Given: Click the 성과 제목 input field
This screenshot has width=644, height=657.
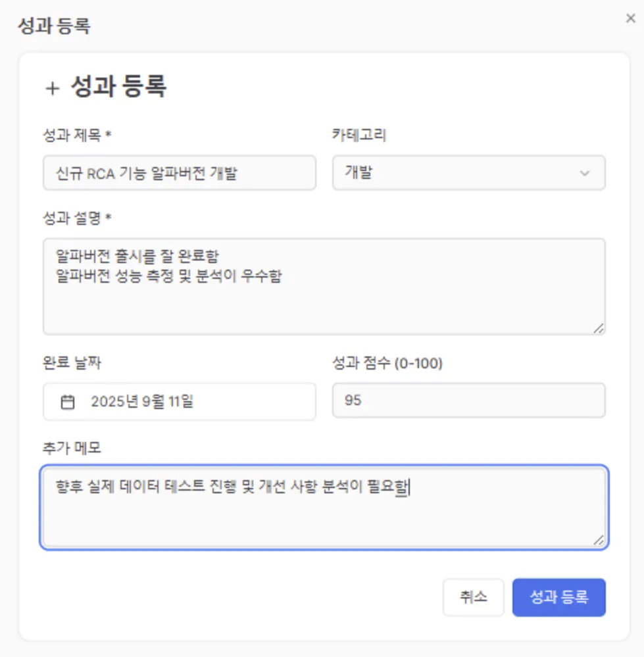Looking at the screenshot, I should (x=180, y=172).
